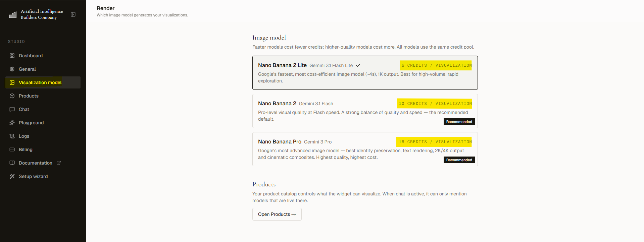Click the Gemini 3.1 Flash Lite label
This screenshot has height=242, width=644.
(x=331, y=65)
